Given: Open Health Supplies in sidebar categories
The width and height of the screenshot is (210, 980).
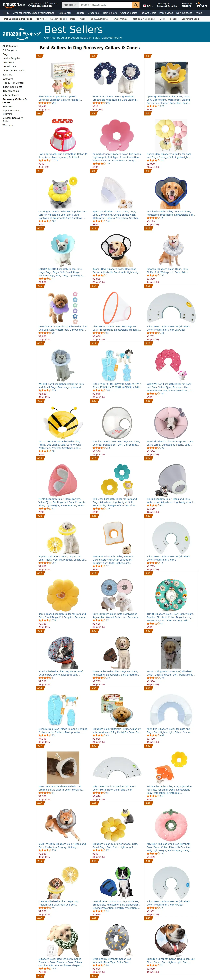Looking at the screenshot, I should (11, 58).
